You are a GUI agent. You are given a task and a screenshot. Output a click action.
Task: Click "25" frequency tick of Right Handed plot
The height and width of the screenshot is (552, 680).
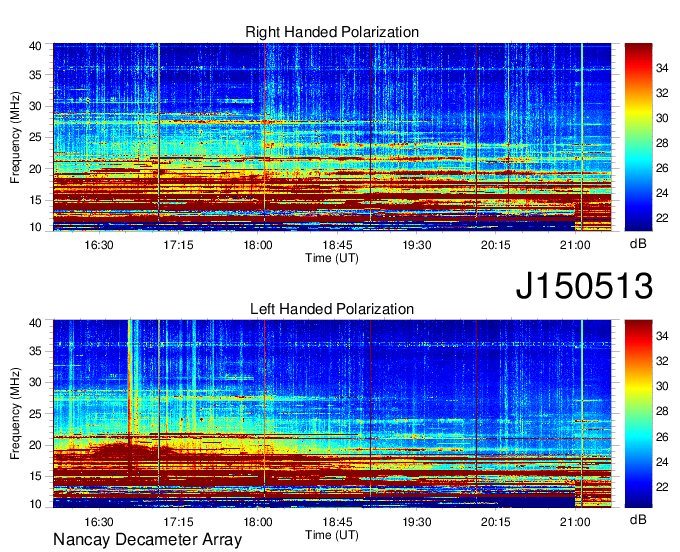coord(35,137)
